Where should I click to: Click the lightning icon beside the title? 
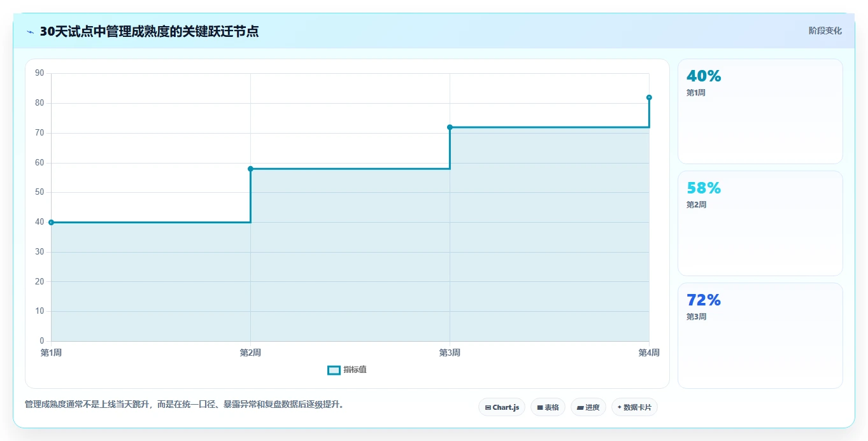pos(31,32)
